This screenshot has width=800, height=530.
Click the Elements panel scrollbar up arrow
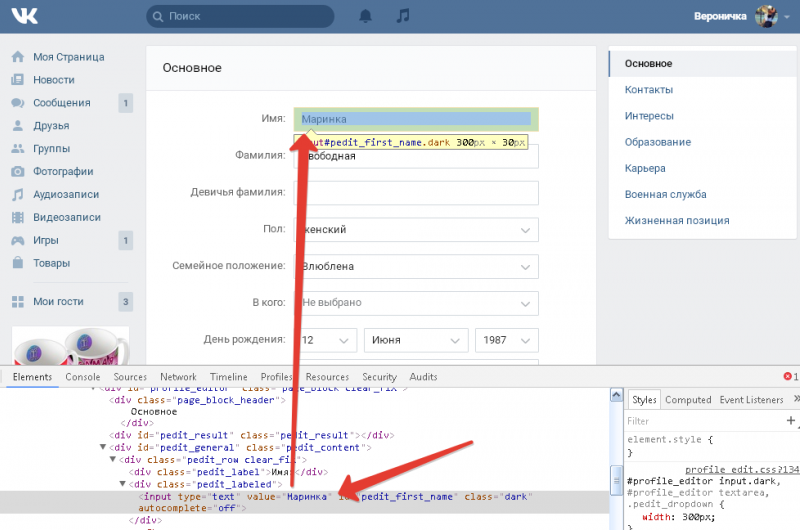point(616,395)
